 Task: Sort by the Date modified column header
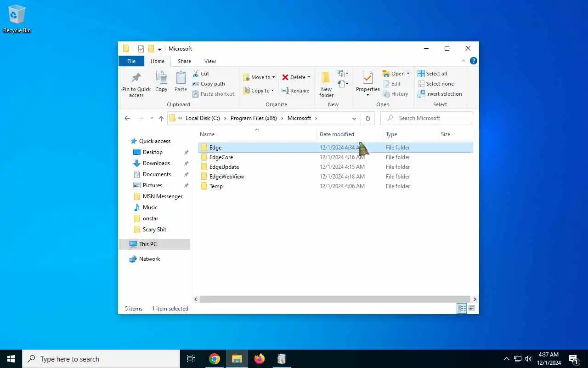coord(350,134)
